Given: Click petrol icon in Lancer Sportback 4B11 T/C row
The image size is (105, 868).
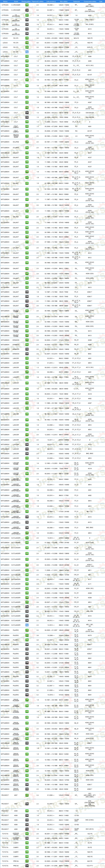Looking at the screenshot, I should pos(27,512).
